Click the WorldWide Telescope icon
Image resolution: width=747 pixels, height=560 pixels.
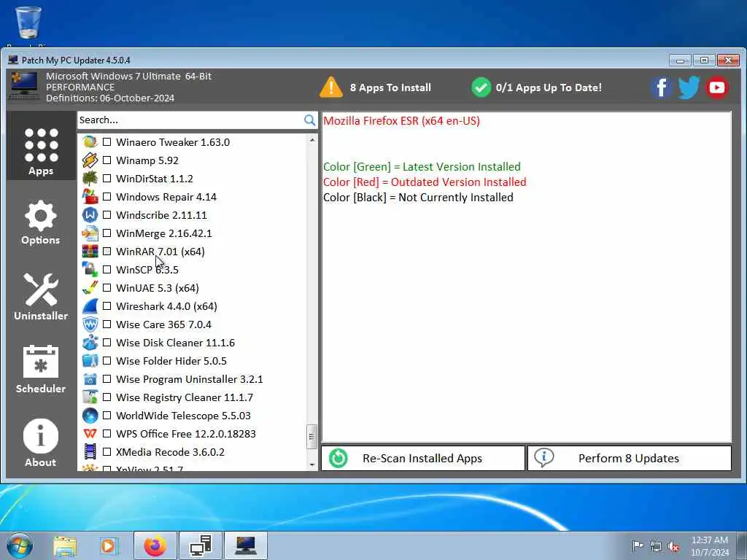point(90,416)
